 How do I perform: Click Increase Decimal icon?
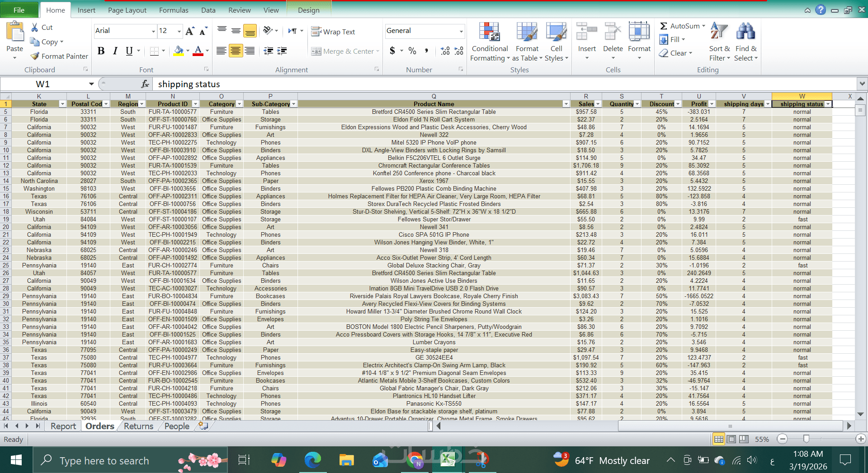tap(445, 51)
